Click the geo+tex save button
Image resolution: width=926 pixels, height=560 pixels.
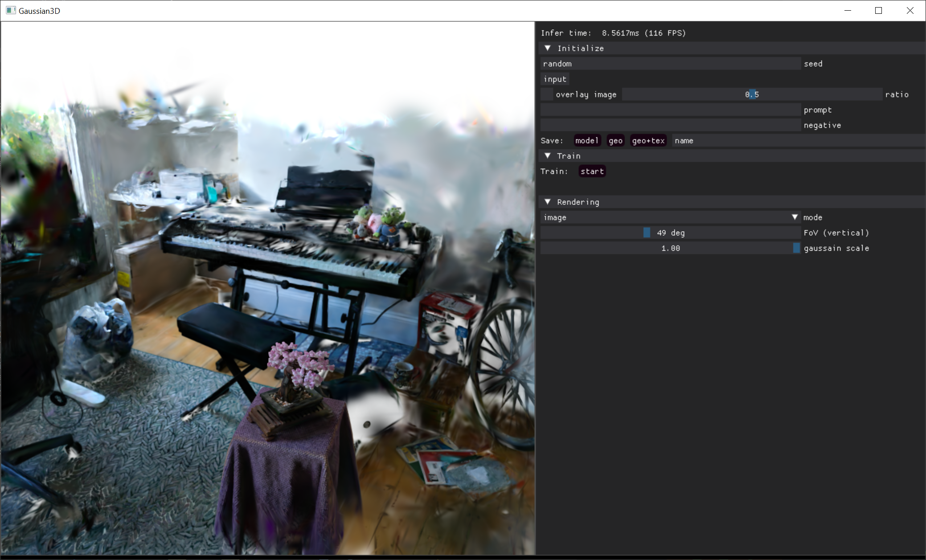(x=648, y=141)
